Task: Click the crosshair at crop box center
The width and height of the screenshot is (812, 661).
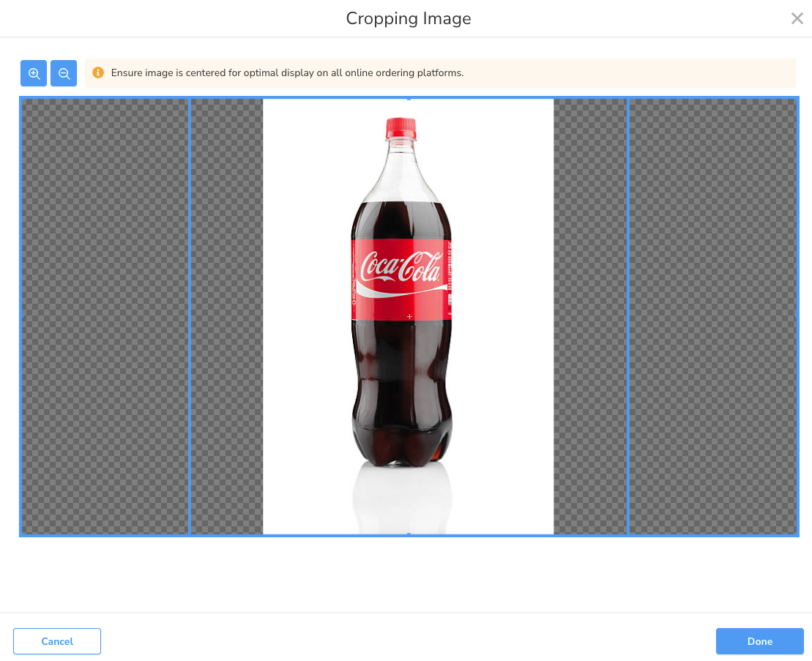Action: tap(409, 316)
